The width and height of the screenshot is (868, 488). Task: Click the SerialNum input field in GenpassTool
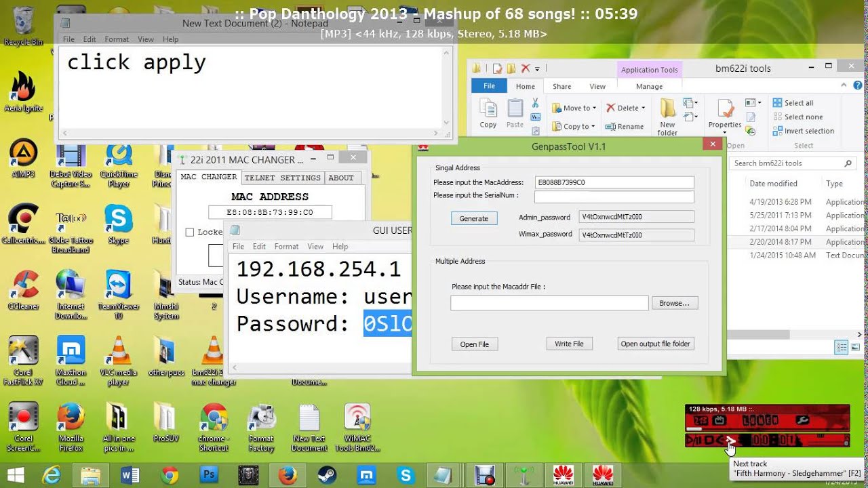click(614, 197)
